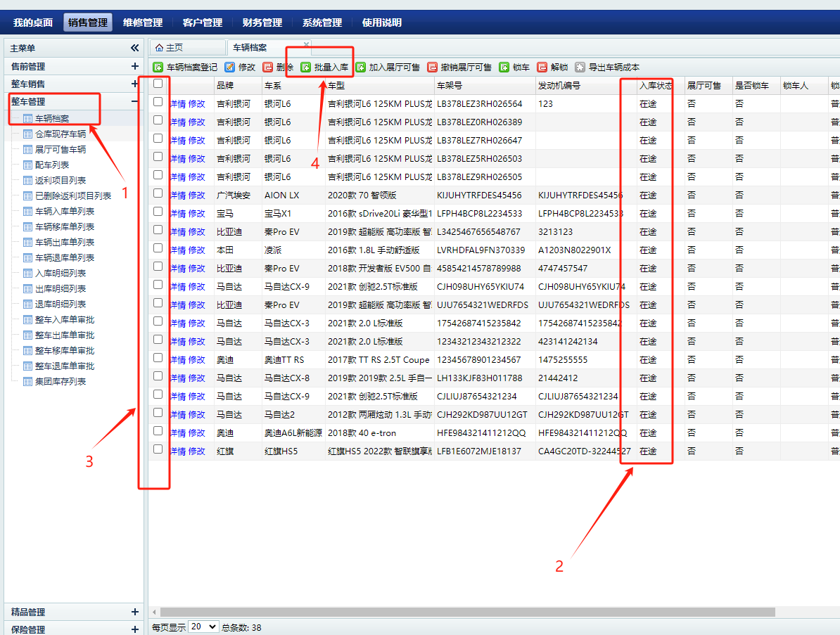
Task: Select the checkbox for 红旗HS5 row
Action: (x=158, y=449)
